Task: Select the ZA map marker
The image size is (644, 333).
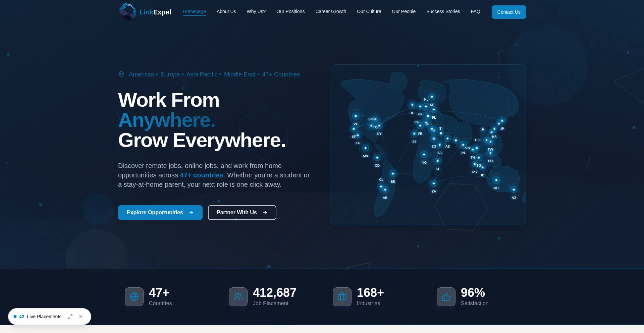Action: (434, 183)
